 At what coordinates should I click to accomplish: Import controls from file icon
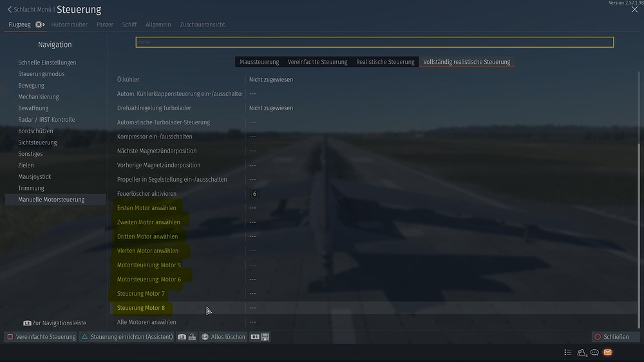[x=187, y=337]
